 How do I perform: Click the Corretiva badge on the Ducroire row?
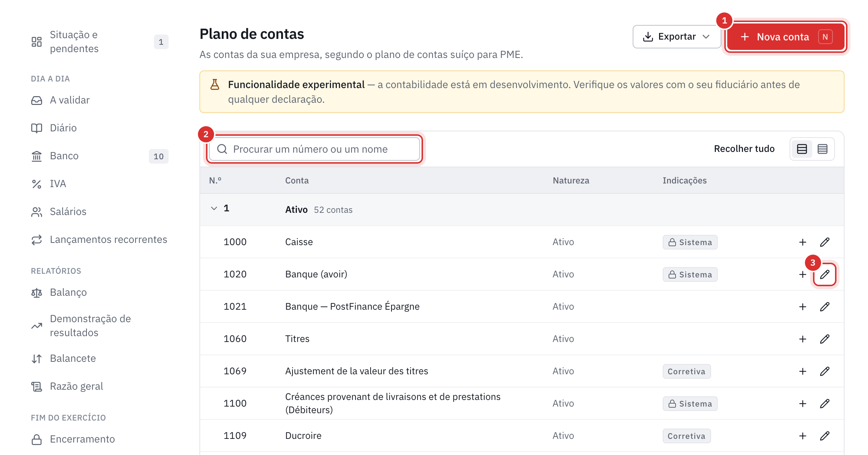687,436
